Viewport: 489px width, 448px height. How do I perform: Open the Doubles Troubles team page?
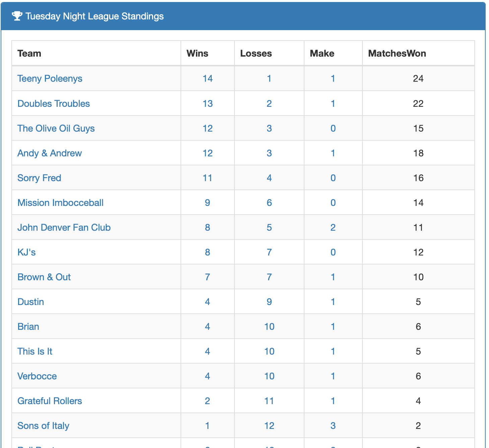[x=54, y=103]
